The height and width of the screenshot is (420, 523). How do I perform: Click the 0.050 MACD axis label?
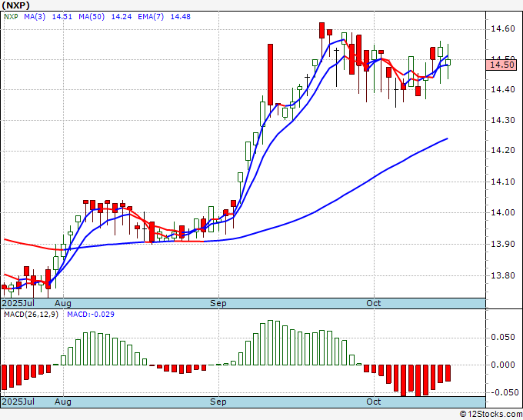[x=503, y=337]
